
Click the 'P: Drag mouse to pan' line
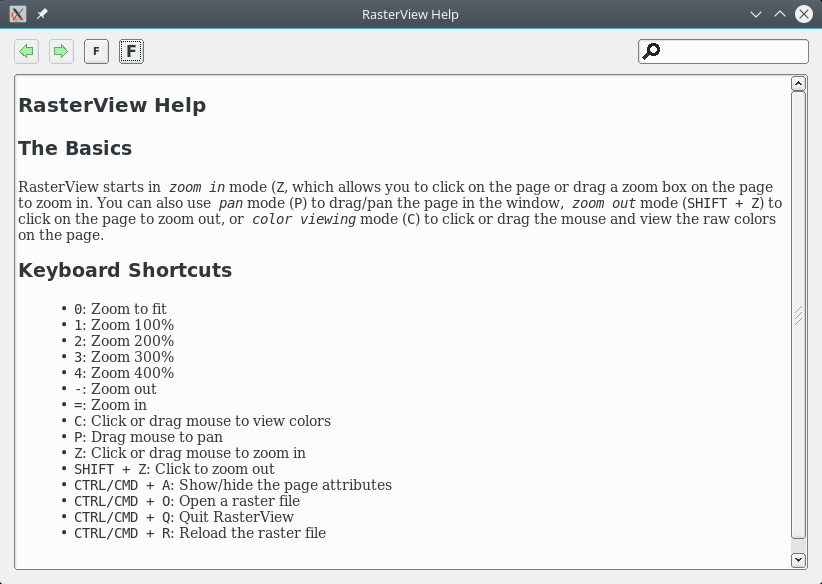[x=148, y=437]
